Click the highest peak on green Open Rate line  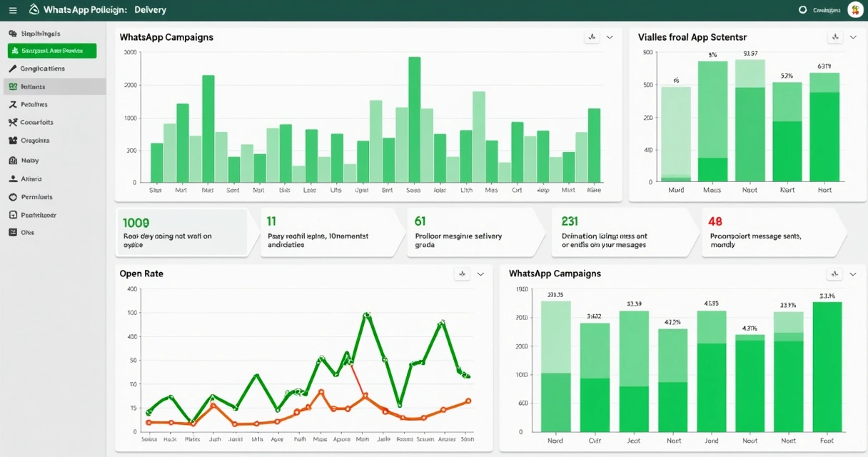(x=367, y=314)
